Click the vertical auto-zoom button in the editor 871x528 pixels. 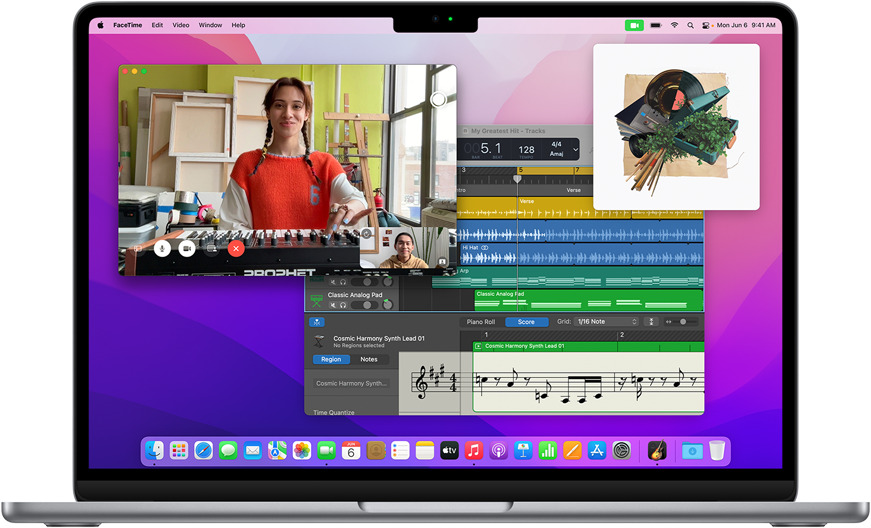(x=650, y=322)
